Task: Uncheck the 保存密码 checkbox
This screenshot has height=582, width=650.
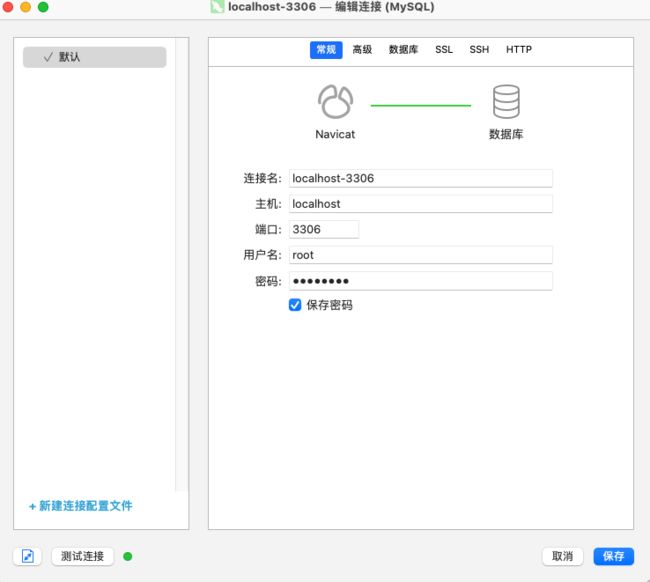Action: [x=295, y=305]
